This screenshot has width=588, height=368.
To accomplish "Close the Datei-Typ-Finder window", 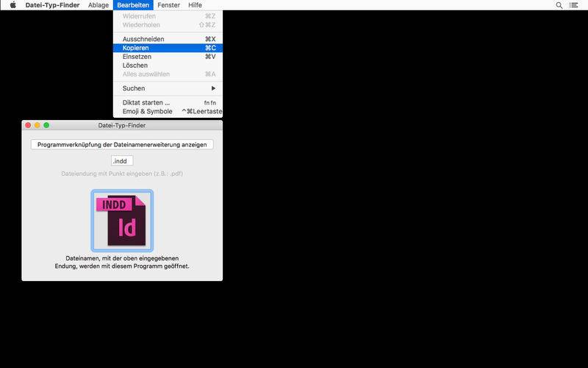I will coord(28,125).
